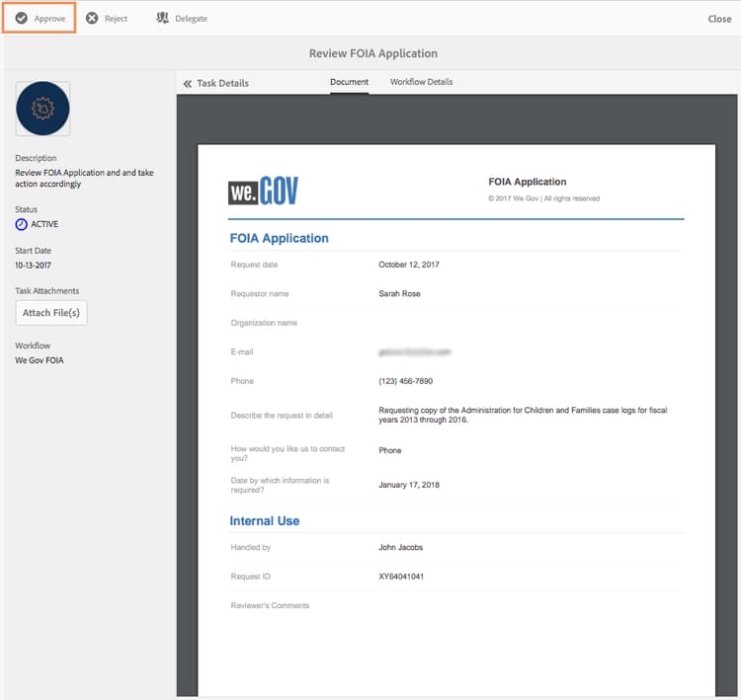741x700 pixels.
Task: Click the copyright '2017 We Gov' text
Action: click(x=544, y=198)
